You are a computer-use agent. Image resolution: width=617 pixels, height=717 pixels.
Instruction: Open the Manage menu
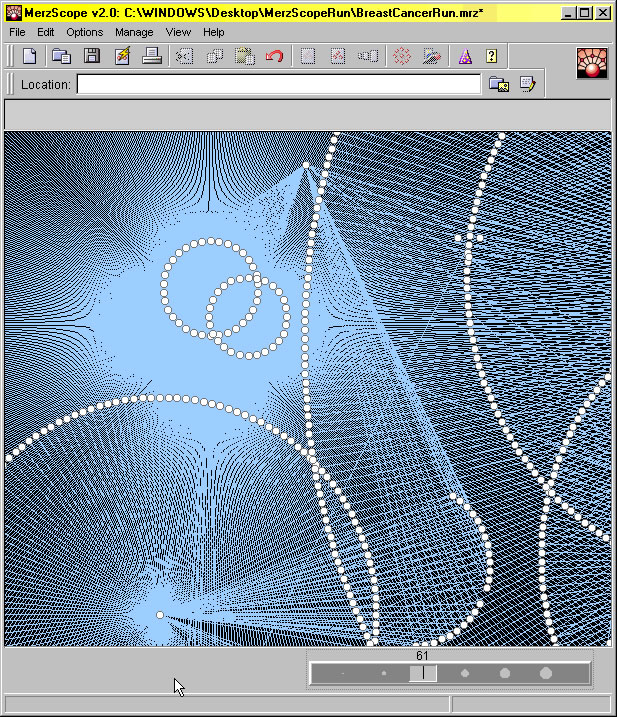click(134, 32)
